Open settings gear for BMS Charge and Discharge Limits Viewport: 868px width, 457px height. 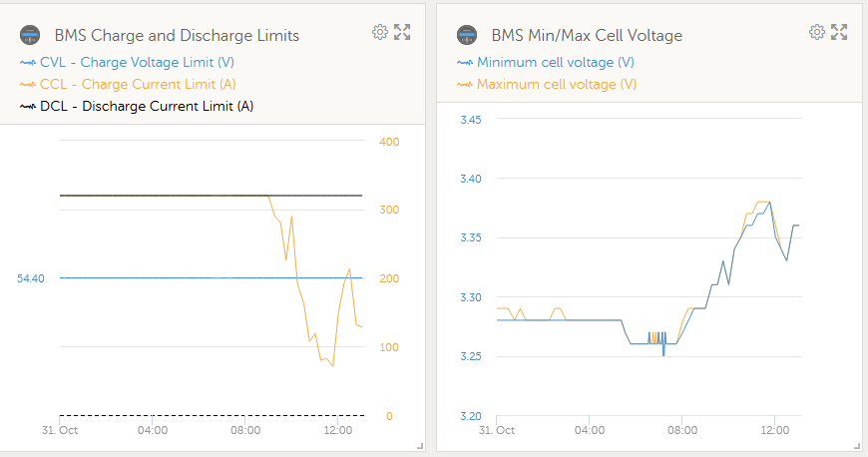click(x=380, y=32)
